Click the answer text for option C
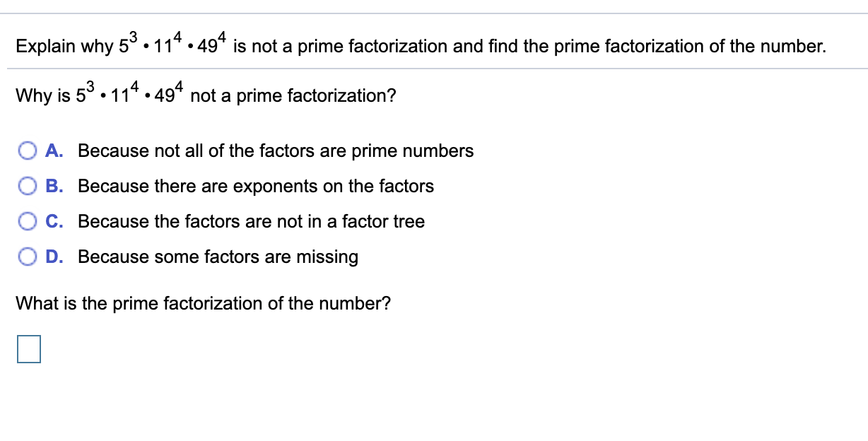868x441 pixels. pyautogui.click(x=251, y=221)
